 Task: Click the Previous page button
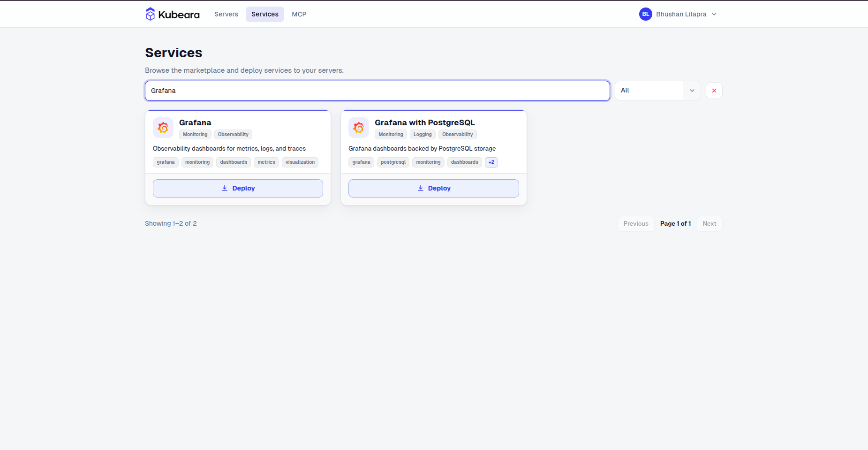636,224
